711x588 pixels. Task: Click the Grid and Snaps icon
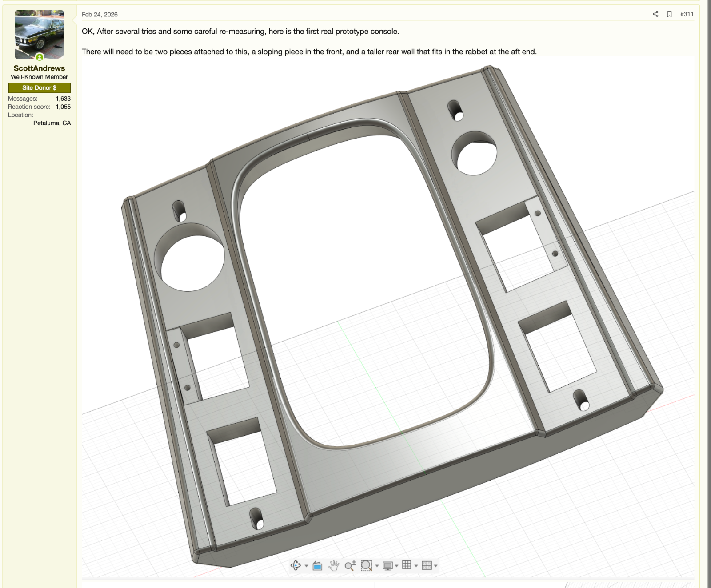pyautogui.click(x=407, y=565)
